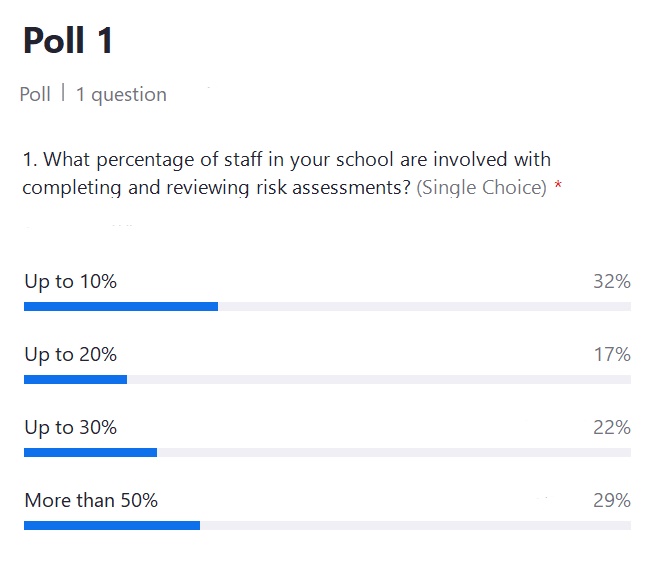Click the 17% result value
The image size is (654, 587).
[612, 355]
